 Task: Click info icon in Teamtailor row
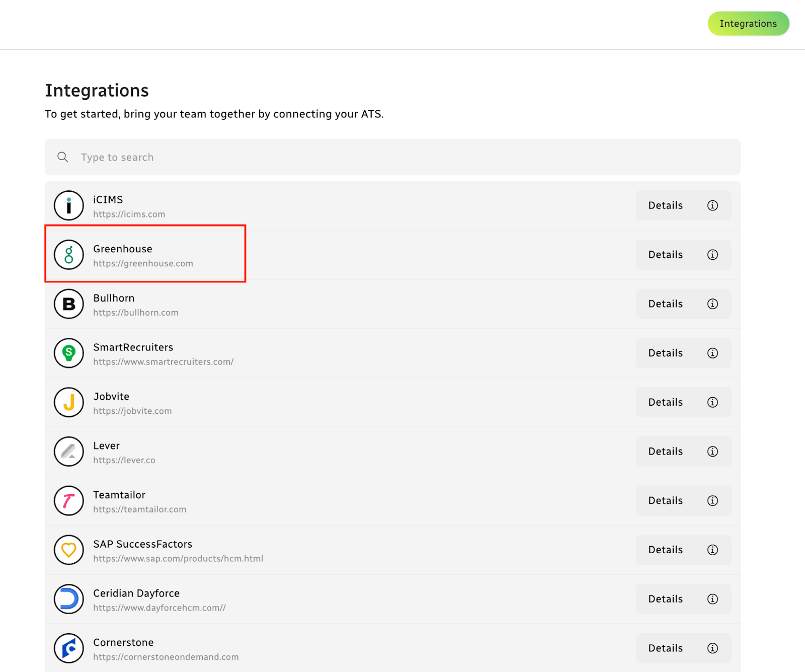pyautogui.click(x=712, y=501)
